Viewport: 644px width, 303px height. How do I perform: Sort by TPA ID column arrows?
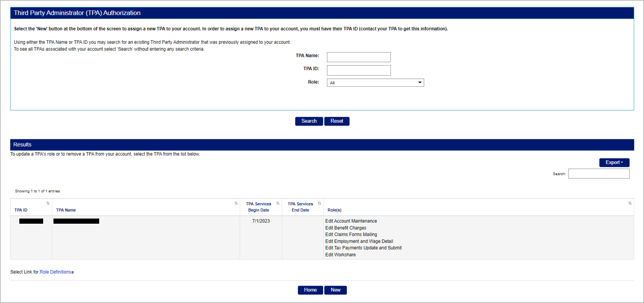coord(48,203)
